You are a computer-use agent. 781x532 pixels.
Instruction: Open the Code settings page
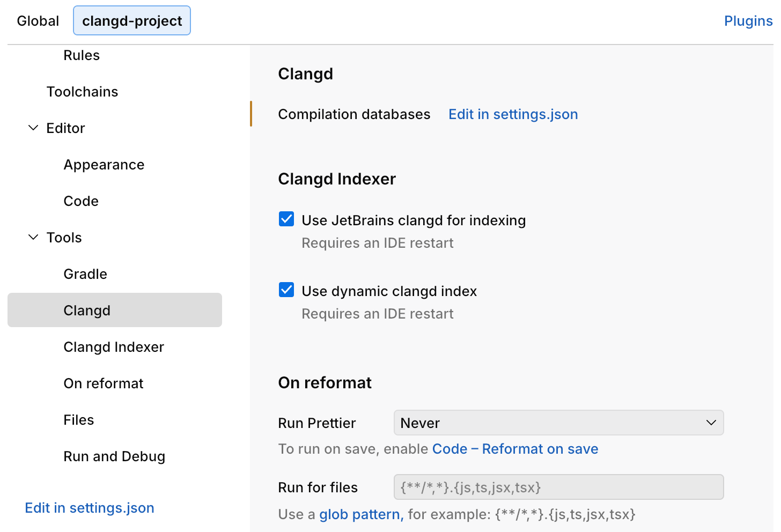pos(81,201)
